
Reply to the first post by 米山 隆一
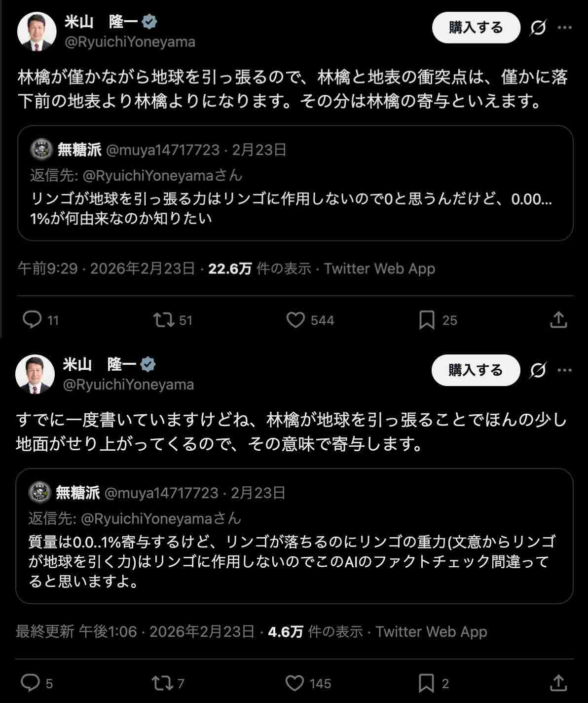33,320
